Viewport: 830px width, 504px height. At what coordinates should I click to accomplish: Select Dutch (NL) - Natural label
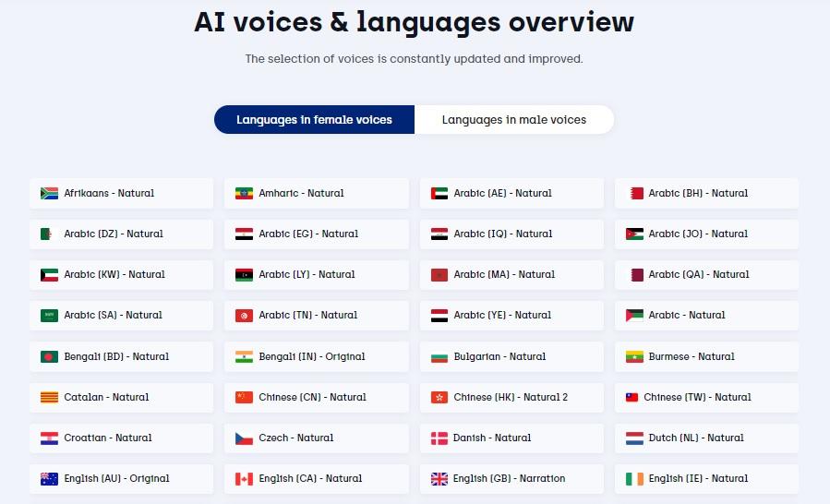pyautogui.click(x=696, y=438)
